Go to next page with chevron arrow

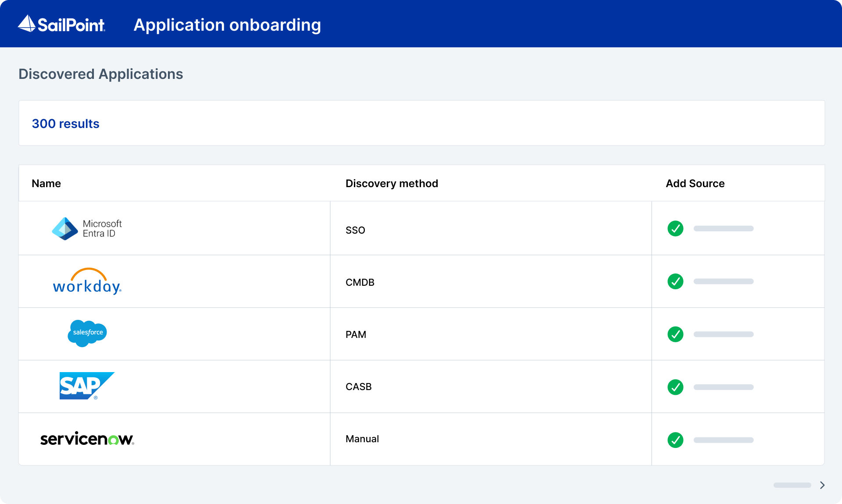point(822,485)
